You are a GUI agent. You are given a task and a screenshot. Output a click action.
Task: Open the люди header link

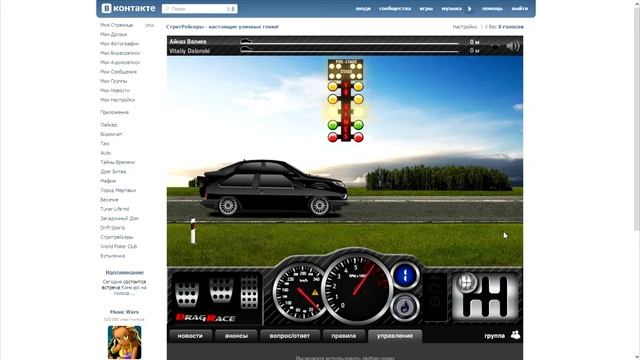tap(363, 9)
